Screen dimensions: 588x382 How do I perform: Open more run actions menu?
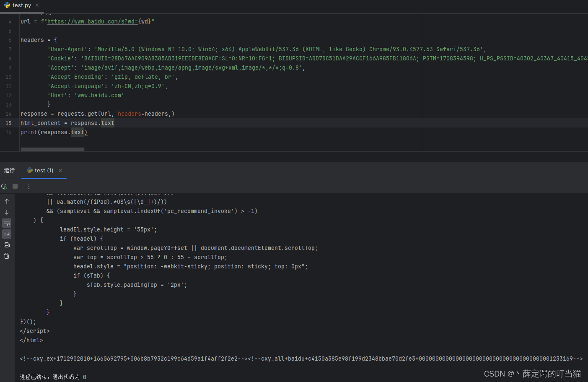pyautogui.click(x=29, y=186)
